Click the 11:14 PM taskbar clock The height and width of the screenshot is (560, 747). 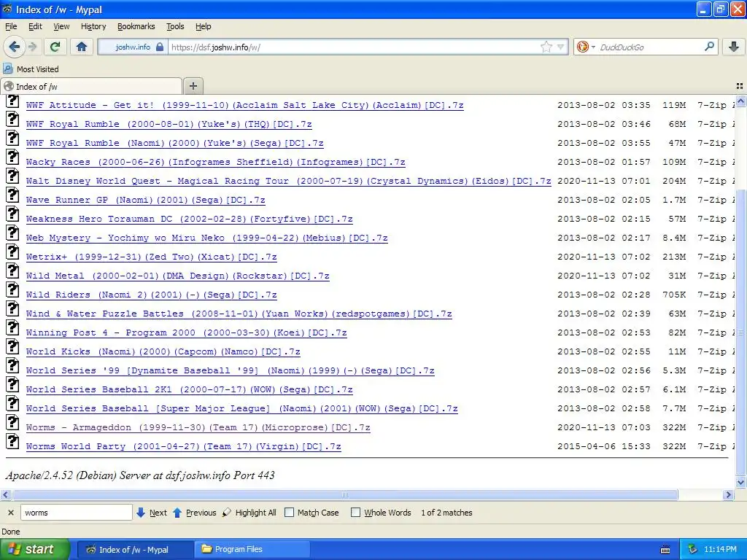(720, 549)
